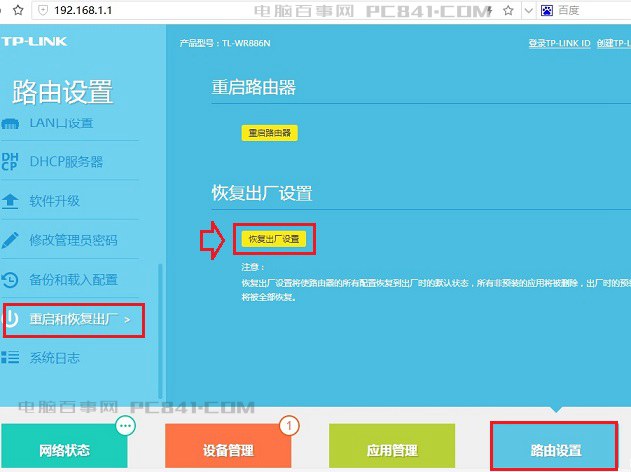Open the 网络状态 tab
Screen dimensions: 631x472
point(64,451)
